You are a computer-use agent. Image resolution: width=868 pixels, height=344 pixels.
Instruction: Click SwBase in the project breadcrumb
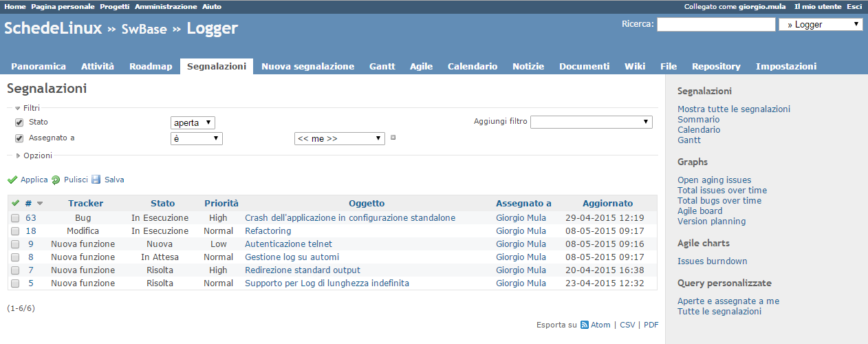pyautogui.click(x=145, y=30)
